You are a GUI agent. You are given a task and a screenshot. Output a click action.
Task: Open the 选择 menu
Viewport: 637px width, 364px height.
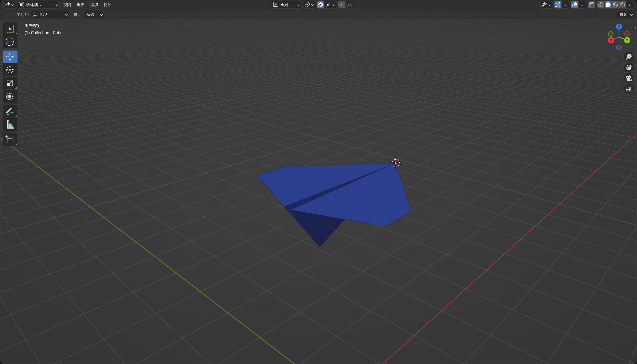click(80, 5)
